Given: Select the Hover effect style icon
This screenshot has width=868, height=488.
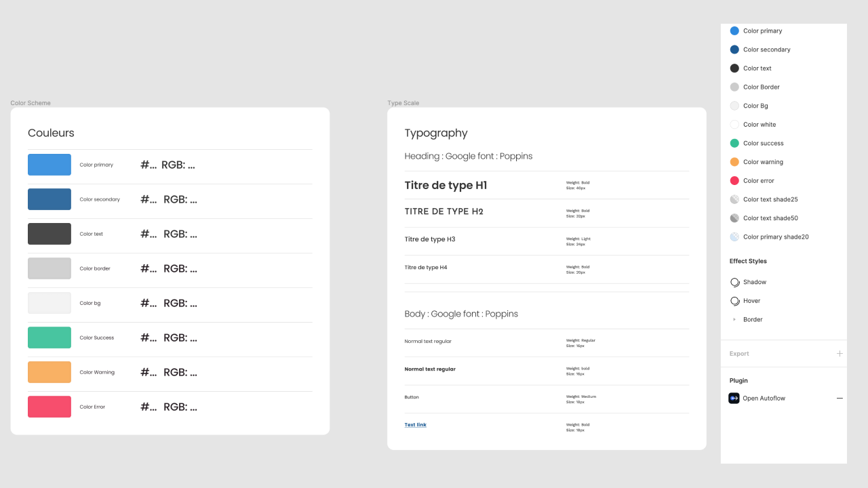Looking at the screenshot, I should tap(734, 300).
